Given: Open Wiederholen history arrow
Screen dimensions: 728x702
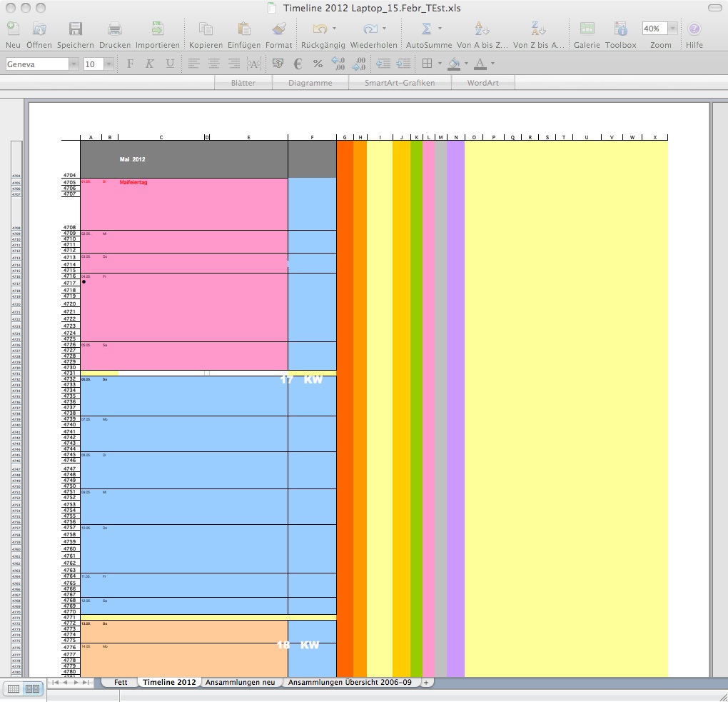Looking at the screenshot, I should pos(385,29).
